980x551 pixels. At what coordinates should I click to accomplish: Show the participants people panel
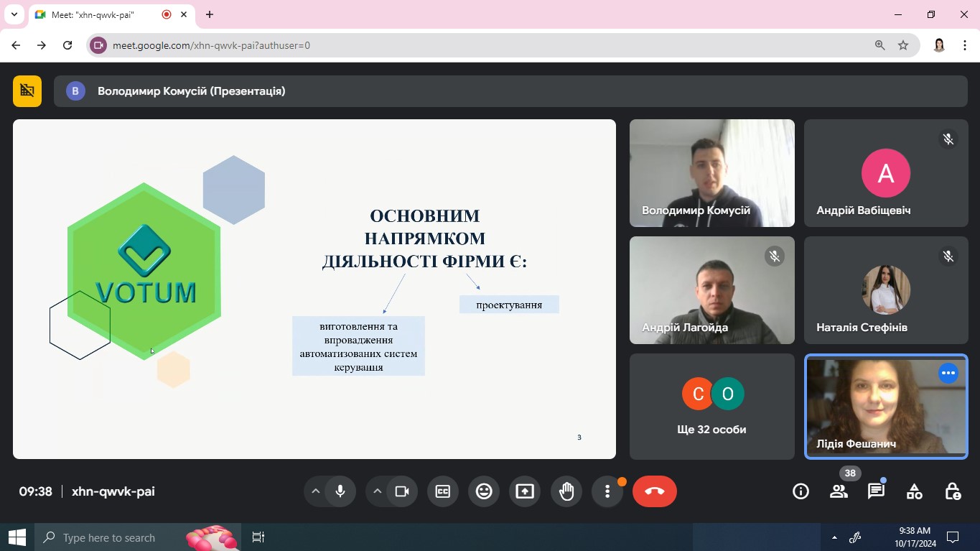(839, 491)
